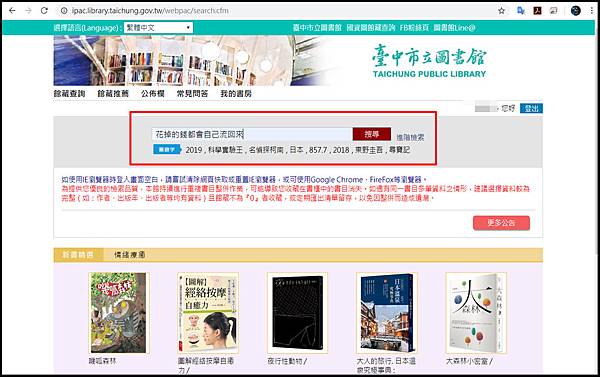Click the 大森林小宓室 title text
This screenshot has height=377, width=600.
(469, 361)
